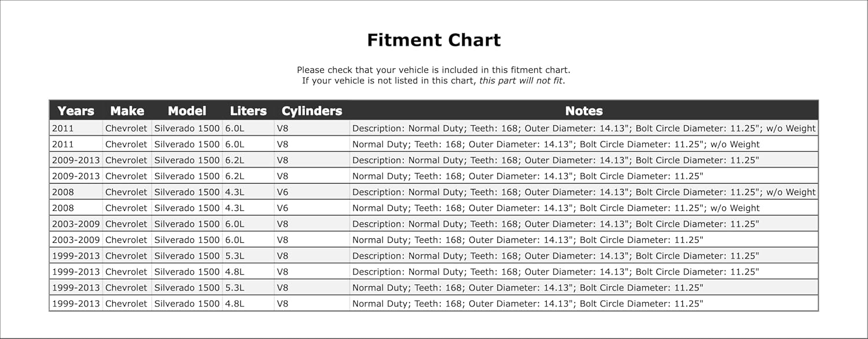
Task: Click the first row's Notes description text
Action: (584, 128)
